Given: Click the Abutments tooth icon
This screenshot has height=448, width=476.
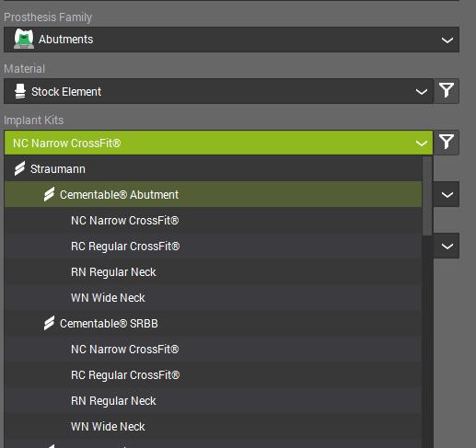Looking at the screenshot, I should coord(24,39).
